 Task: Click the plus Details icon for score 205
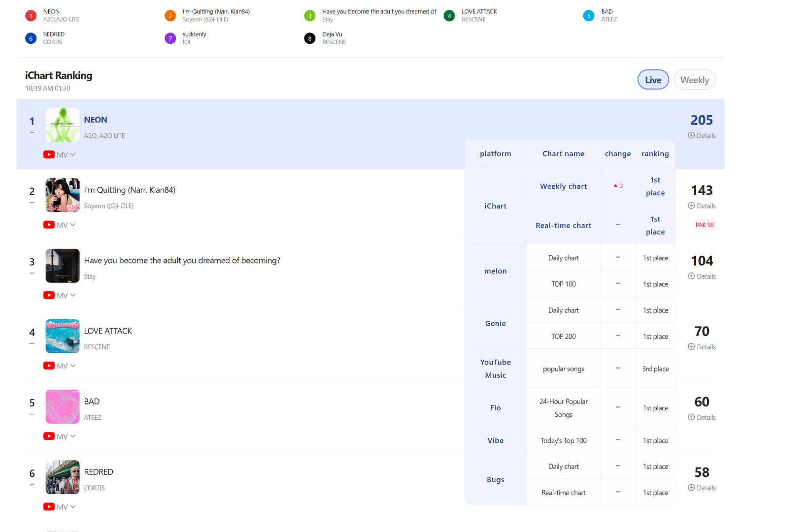(x=691, y=135)
